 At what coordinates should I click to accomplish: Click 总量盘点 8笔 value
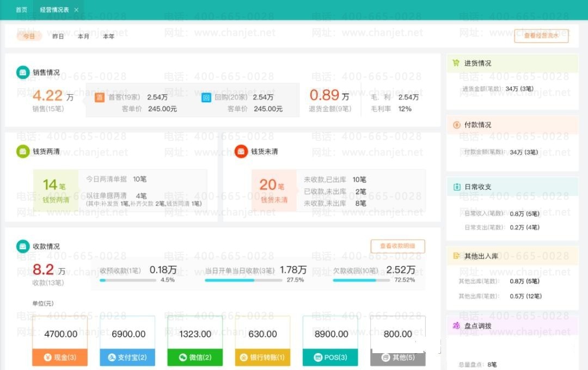(492, 365)
